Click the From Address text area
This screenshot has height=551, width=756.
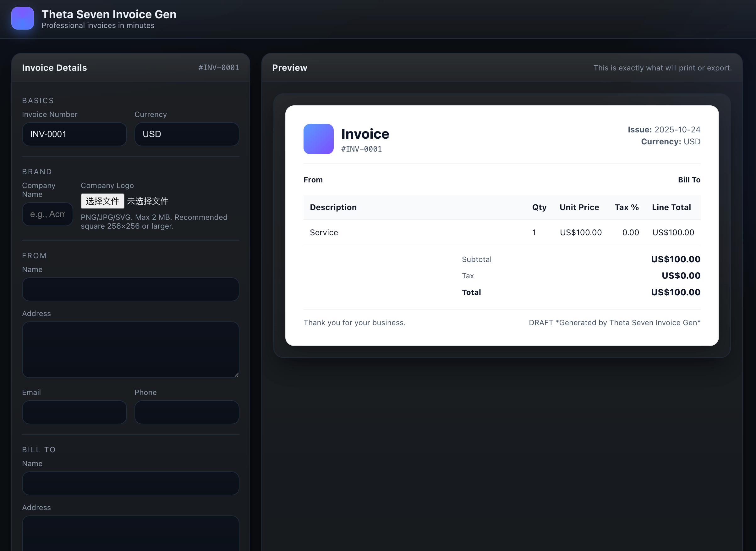coord(130,349)
